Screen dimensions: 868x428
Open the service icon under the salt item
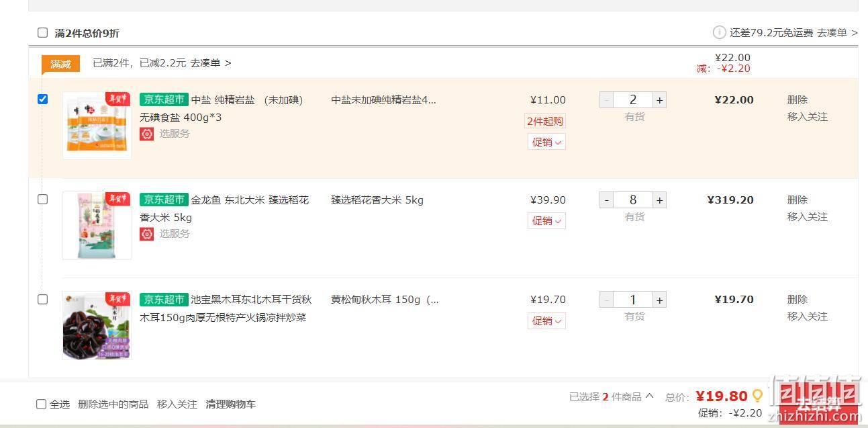[146, 134]
